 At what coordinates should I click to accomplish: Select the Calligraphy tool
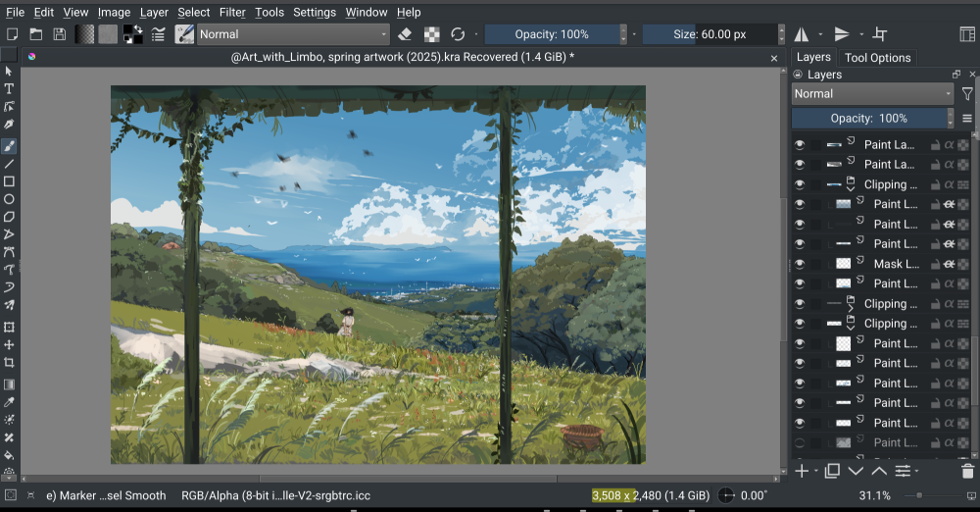point(9,125)
